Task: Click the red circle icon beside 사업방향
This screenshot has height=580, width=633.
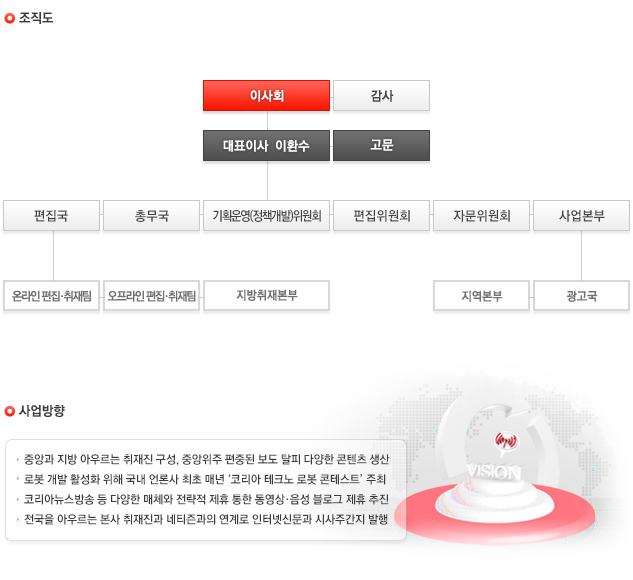Action: (9, 411)
